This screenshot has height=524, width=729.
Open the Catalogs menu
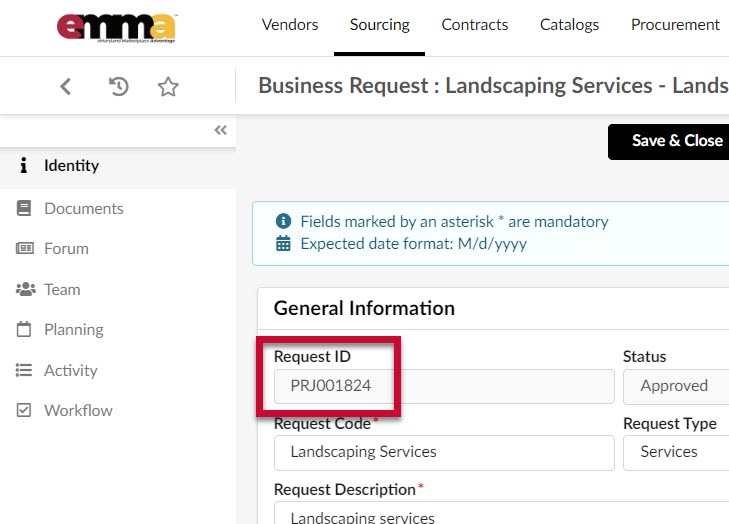click(569, 25)
